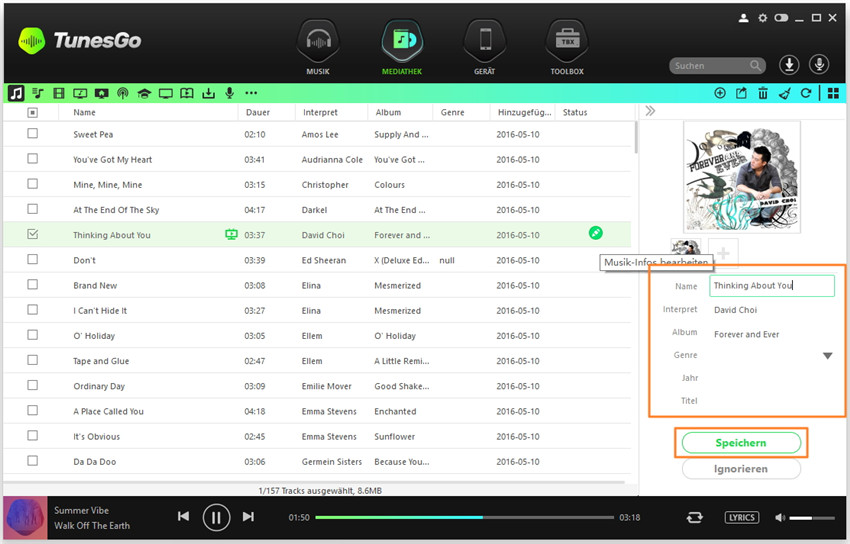The width and height of the screenshot is (850, 544).
Task: Click the Name field in the info panel
Action: pyautogui.click(x=771, y=286)
